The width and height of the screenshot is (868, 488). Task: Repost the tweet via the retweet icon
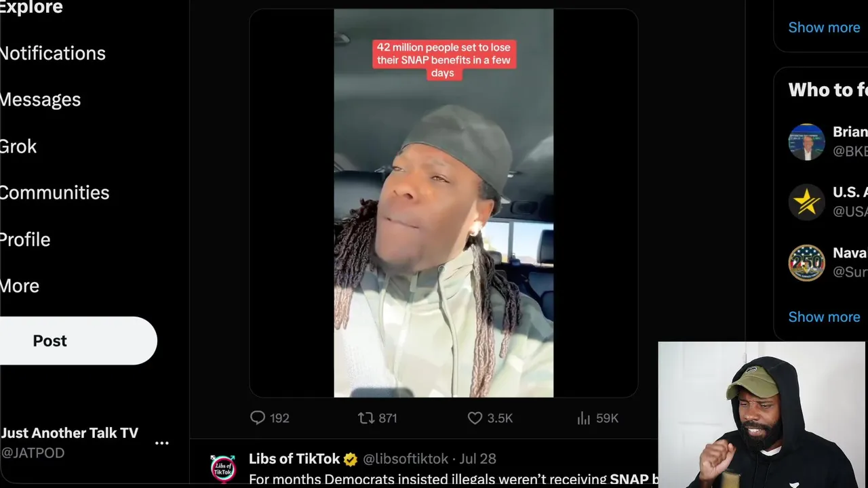[366, 418]
